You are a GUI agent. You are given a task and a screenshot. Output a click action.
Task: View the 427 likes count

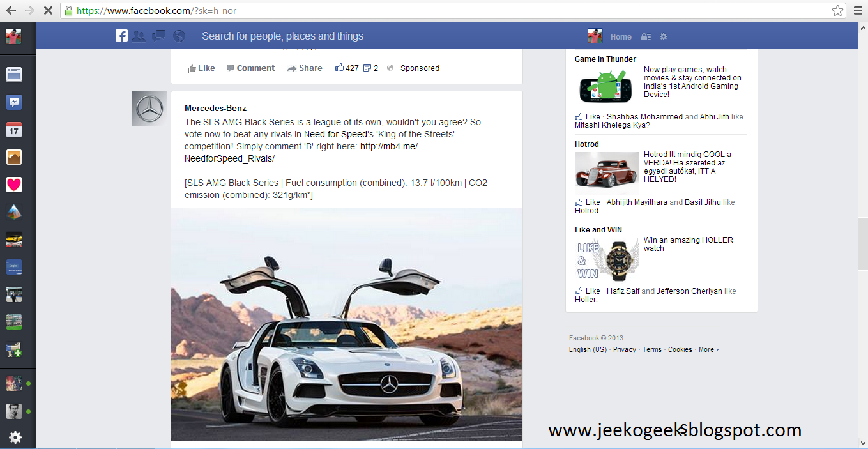point(347,68)
